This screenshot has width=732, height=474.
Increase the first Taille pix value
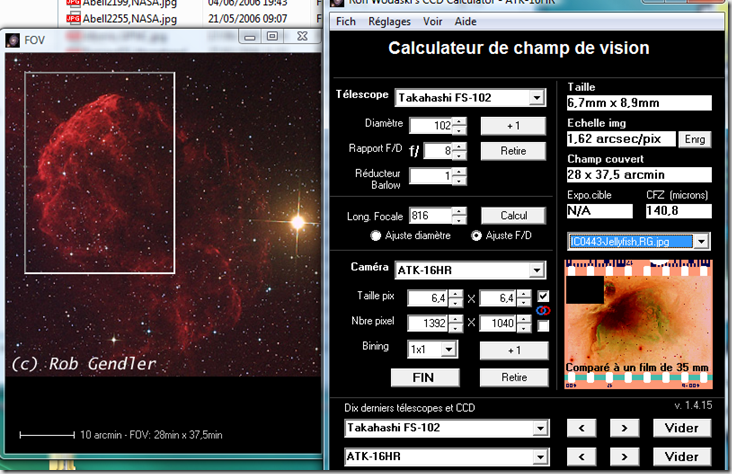click(x=456, y=294)
